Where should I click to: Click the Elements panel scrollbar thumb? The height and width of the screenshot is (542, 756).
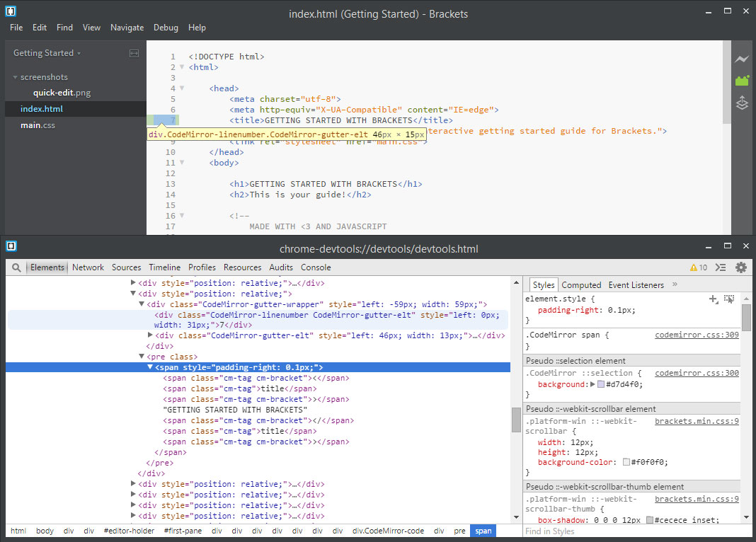516,420
